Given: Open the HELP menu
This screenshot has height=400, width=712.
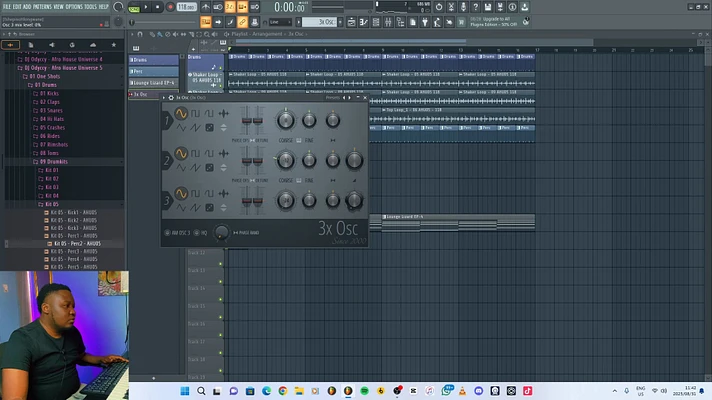Looking at the screenshot, I should (104, 7).
